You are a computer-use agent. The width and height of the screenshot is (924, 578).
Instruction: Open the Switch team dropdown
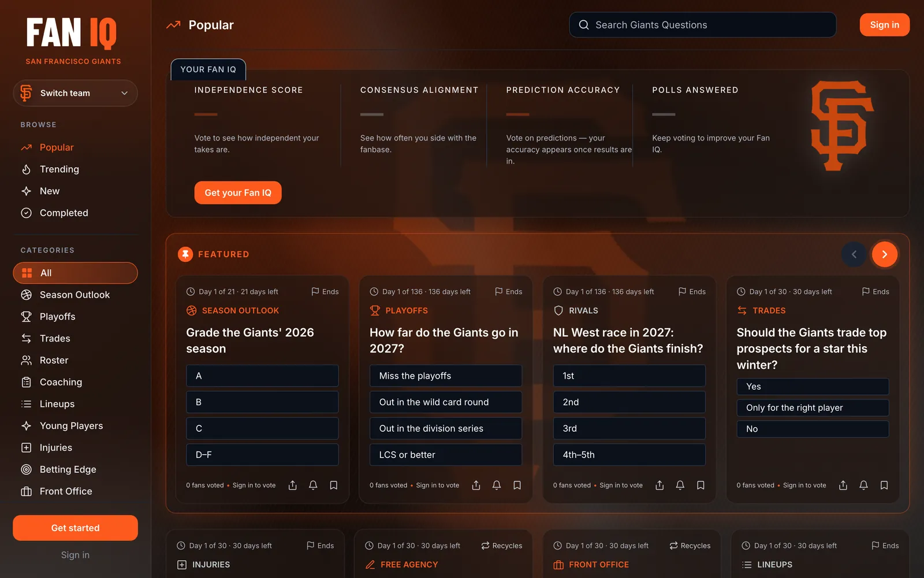(75, 93)
